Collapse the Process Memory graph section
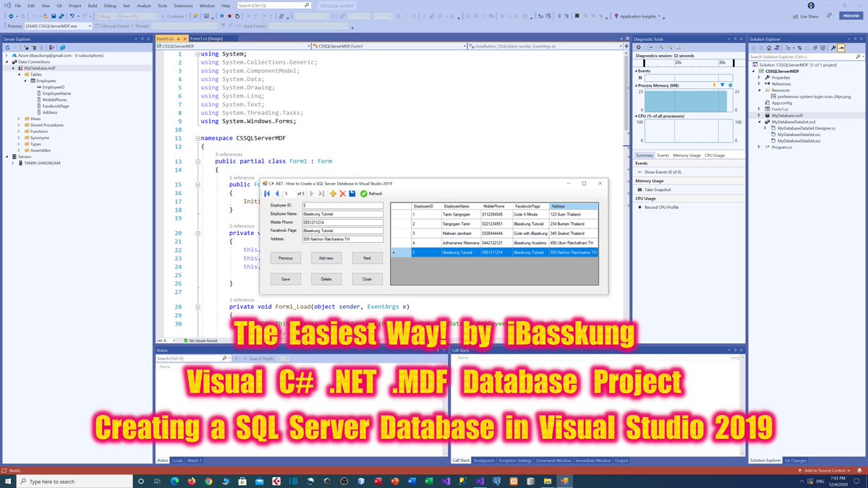Image resolution: width=868 pixels, height=488 pixels. click(x=637, y=85)
